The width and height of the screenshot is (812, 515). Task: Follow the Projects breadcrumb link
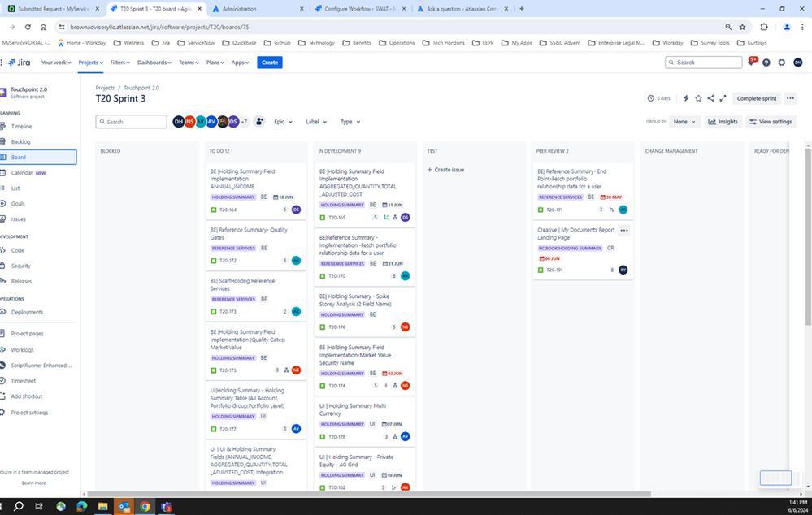(105, 88)
